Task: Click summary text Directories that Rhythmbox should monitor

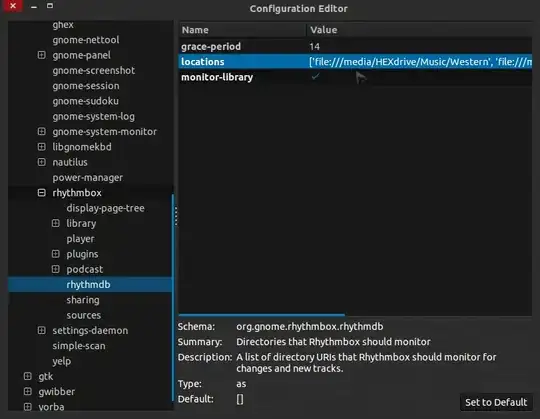Action: point(333,342)
